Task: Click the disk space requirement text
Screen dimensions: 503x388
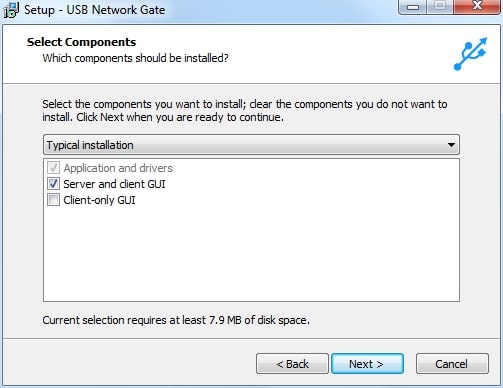Action: 176,320
